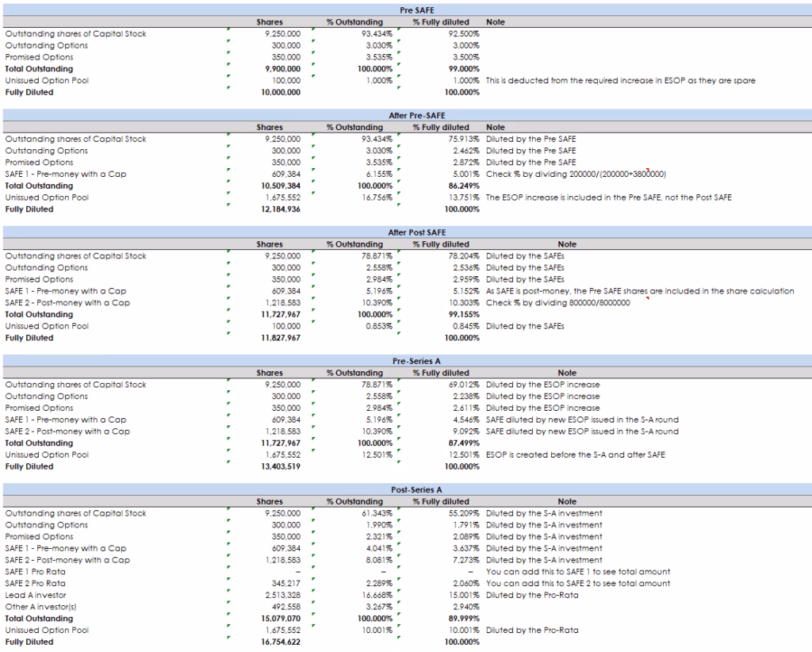Click the 10,509,384 total outstanding cell
The height and width of the screenshot is (652, 812).
[280, 186]
